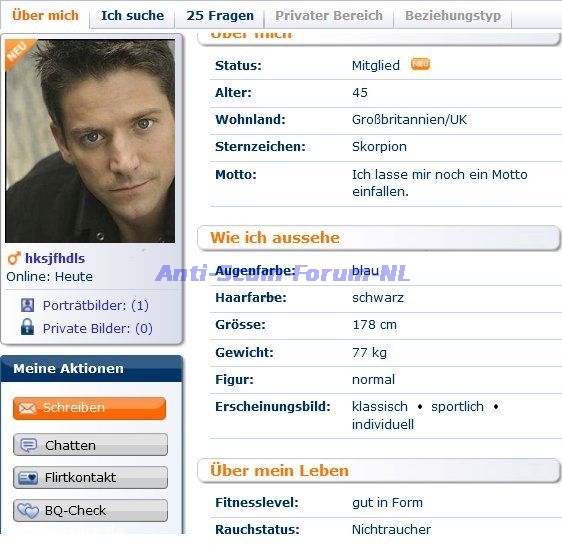Click the orange NEU badge beside Mitglied
The height and width of the screenshot is (545, 562).
click(x=420, y=64)
